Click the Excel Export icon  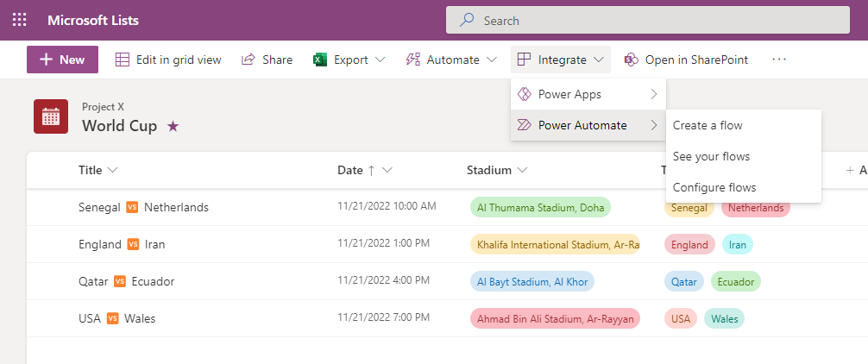[x=319, y=60]
